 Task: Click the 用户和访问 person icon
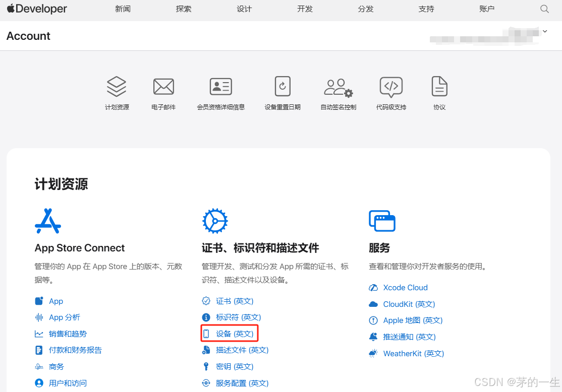(x=39, y=383)
